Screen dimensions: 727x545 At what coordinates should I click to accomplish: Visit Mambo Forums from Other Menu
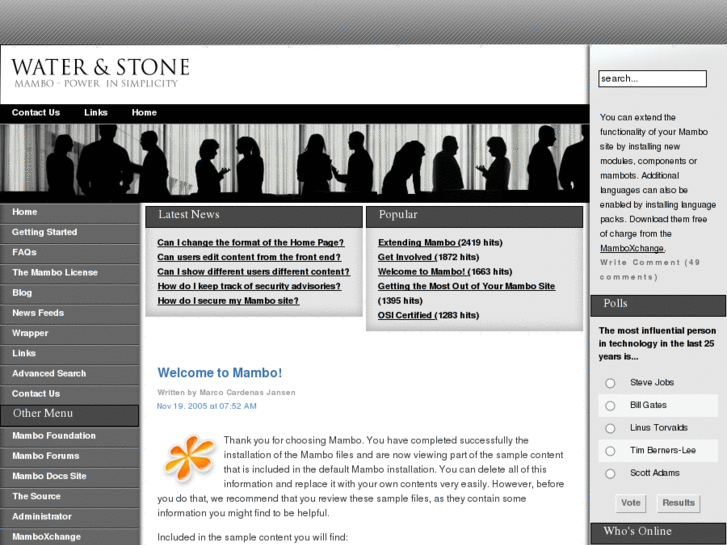click(x=70, y=456)
